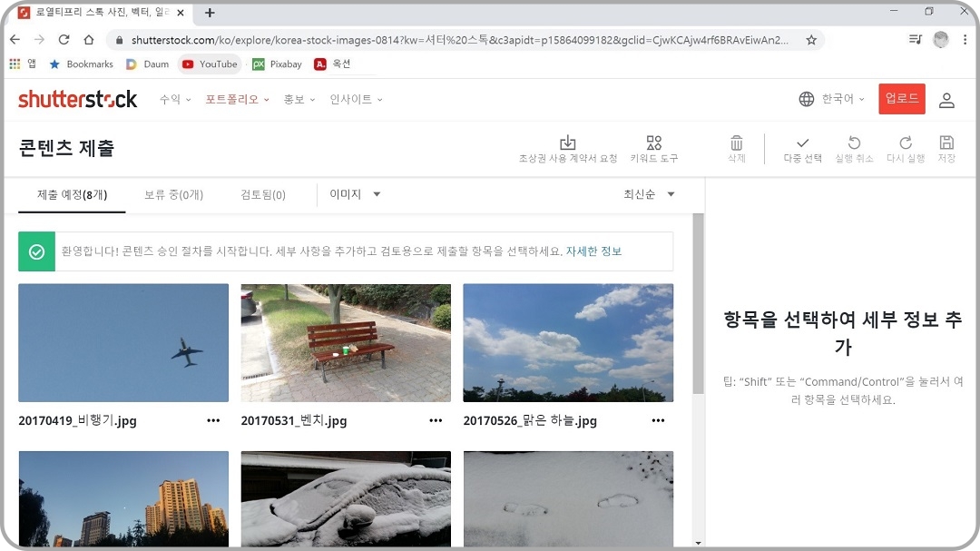
Task: Click the 저장 save icon
Action: [946, 148]
